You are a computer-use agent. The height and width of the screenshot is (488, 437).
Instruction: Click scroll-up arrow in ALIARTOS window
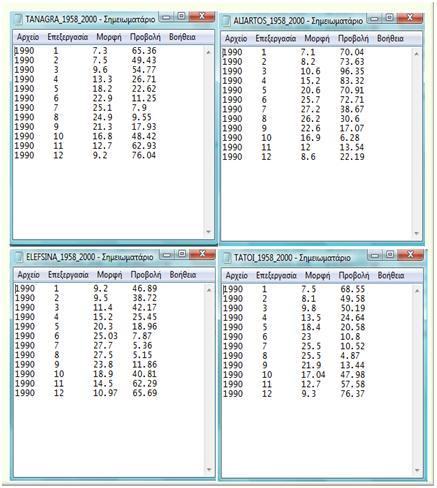pyautogui.click(x=416, y=54)
